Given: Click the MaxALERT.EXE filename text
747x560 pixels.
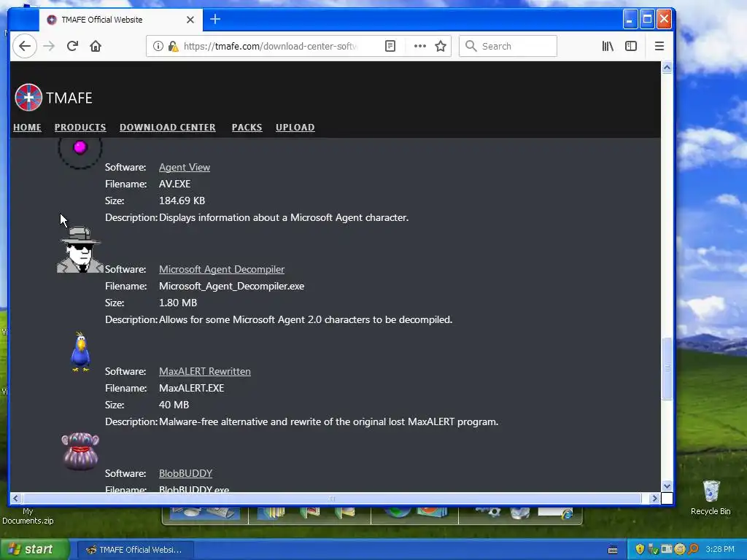Looking at the screenshot, I should 192,388.
